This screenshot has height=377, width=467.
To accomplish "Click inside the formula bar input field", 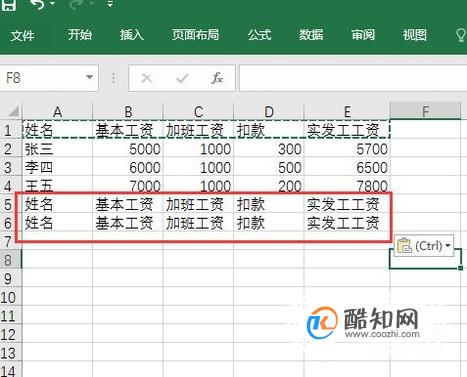I will point(353,78).
